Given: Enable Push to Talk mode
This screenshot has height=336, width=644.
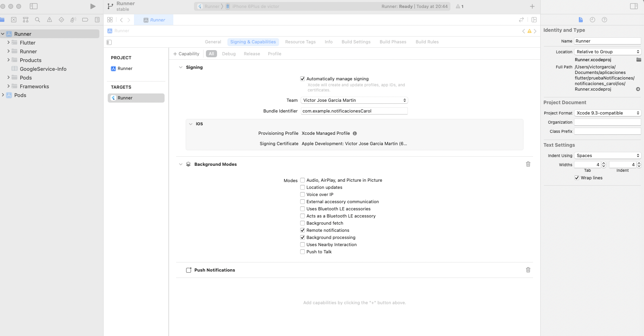Looking at the screenshot, I should coord(303,252).
